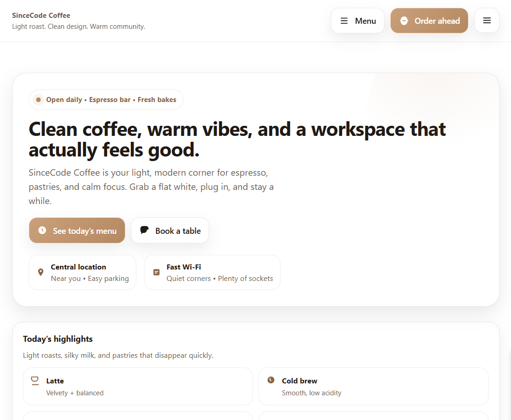This screenshot has width=511, height=420.
Task: Click the Cold brew clock icon
Action: coord(271,380)
